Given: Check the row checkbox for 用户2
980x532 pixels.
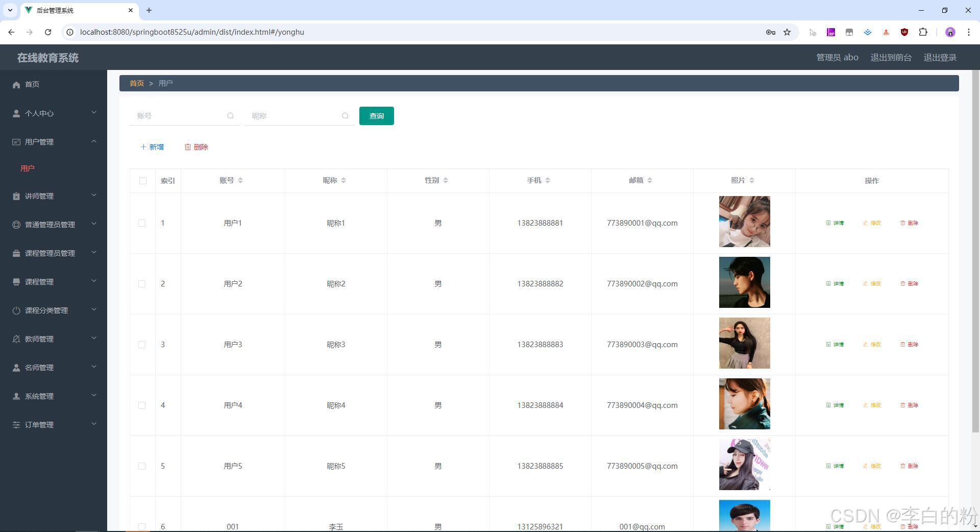Looking at the screenshot, I should (x=142, y=284).
